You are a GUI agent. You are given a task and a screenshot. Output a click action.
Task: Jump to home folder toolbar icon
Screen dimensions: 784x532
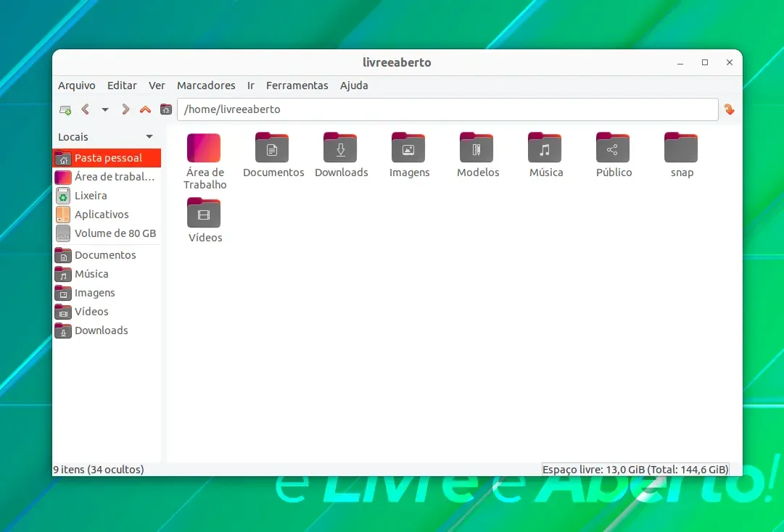click(166, 109)
